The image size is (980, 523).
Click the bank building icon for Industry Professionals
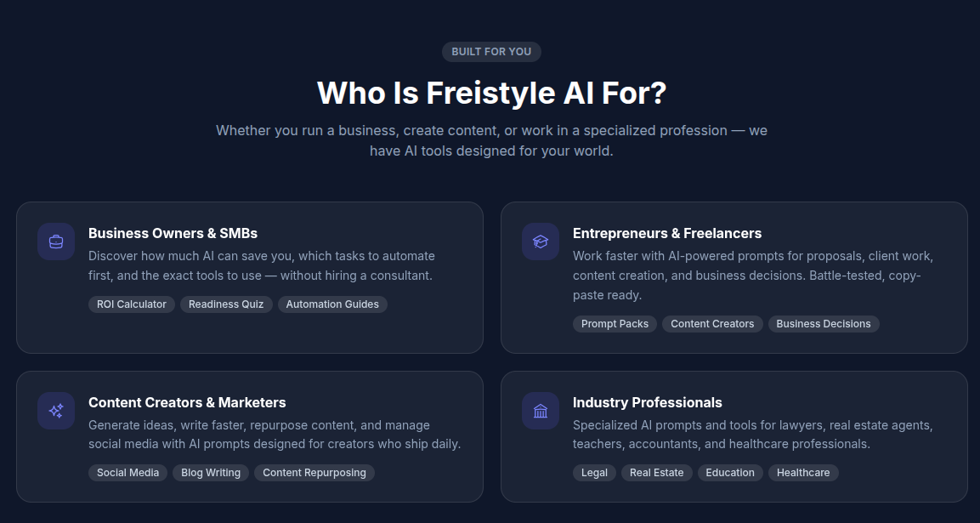(x=540, y=411)
